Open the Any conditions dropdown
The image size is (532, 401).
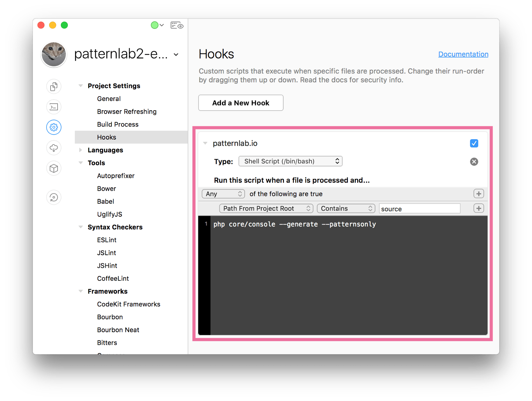pos(223,194)
